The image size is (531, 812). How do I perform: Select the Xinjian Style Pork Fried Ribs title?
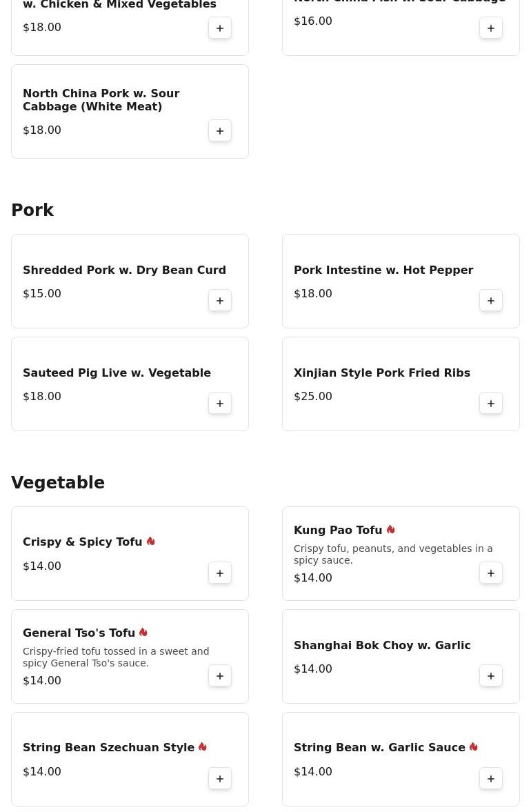(382, 373)
